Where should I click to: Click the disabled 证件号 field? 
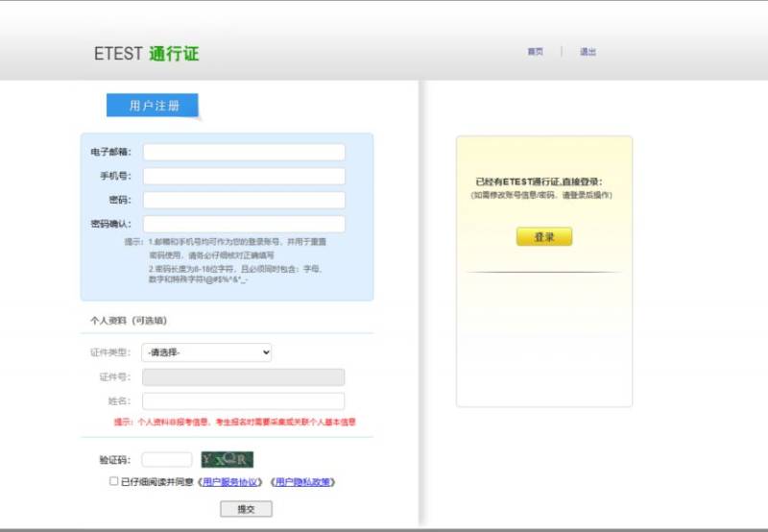244,377
